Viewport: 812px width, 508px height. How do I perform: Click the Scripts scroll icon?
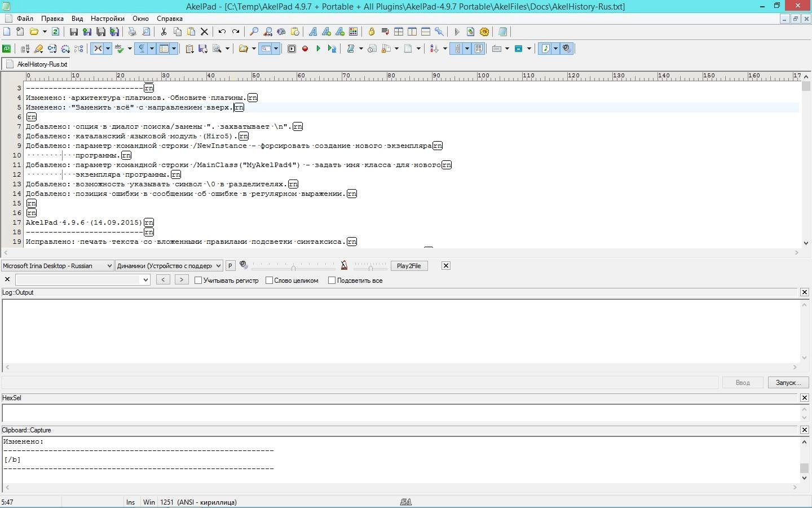pyautogui.click(x=351, y=49)
